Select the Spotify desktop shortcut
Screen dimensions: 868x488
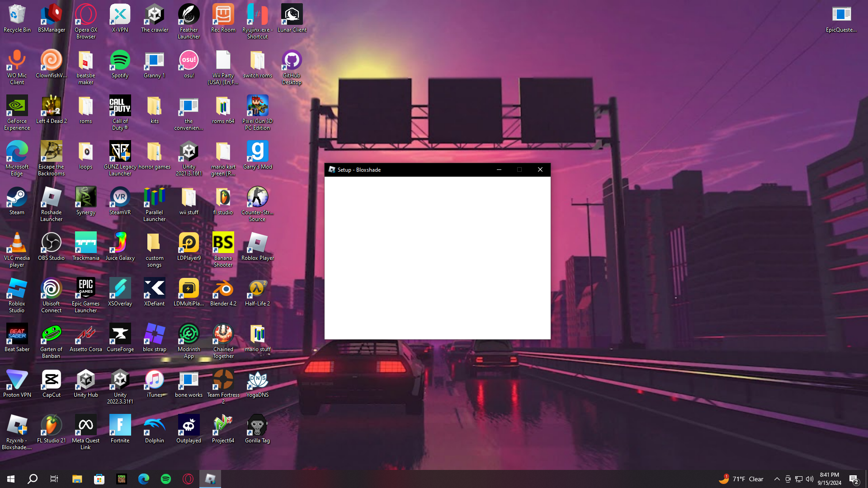(120, 61)
